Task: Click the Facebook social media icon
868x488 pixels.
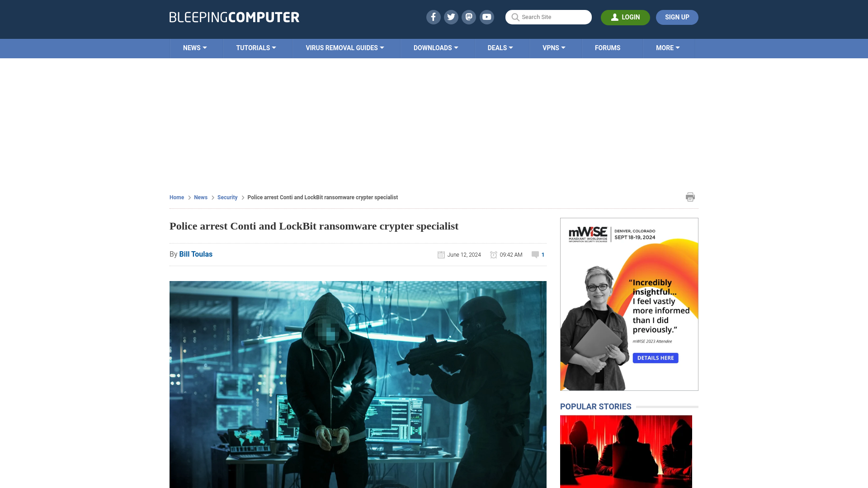Action: click(433, 17)
